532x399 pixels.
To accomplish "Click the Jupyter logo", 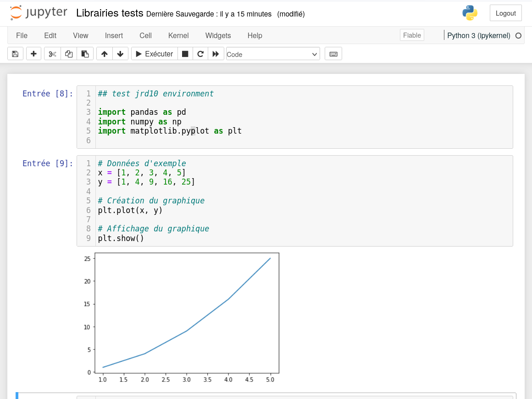I will (x=39, y=13).
